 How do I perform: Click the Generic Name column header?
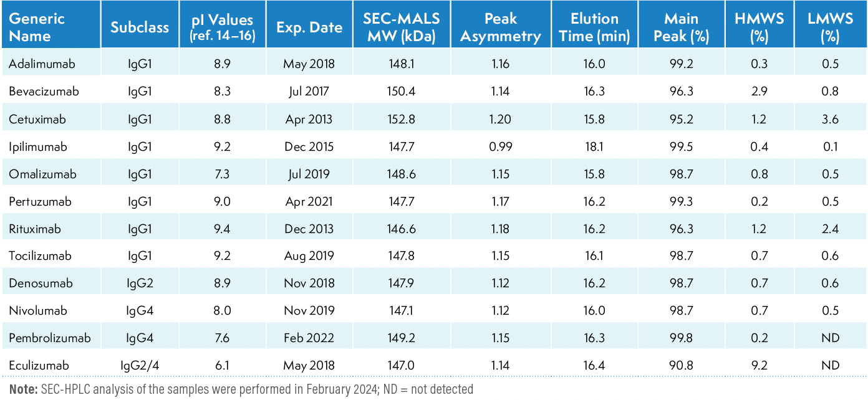pyautogui.click(x=37, y=27)
